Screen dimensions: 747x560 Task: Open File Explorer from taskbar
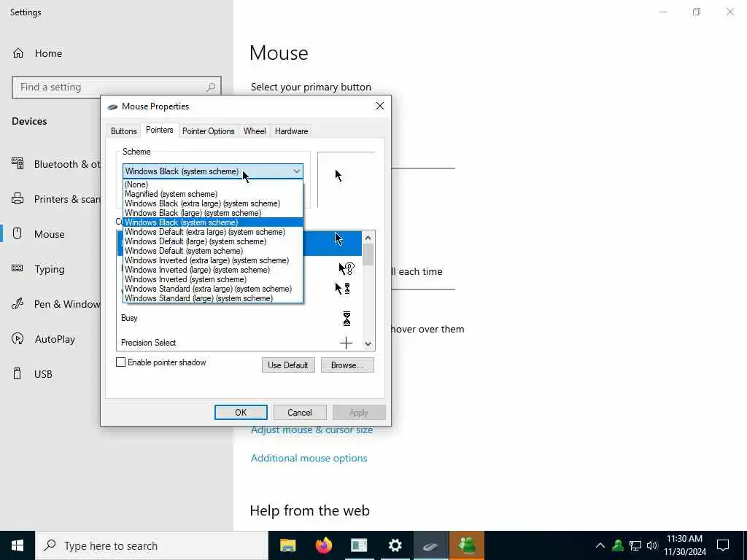(x=287, y=545)
